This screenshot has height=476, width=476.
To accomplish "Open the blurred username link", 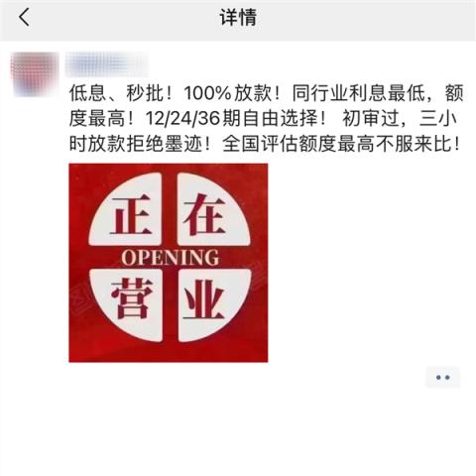I will [x=106, y=64].
